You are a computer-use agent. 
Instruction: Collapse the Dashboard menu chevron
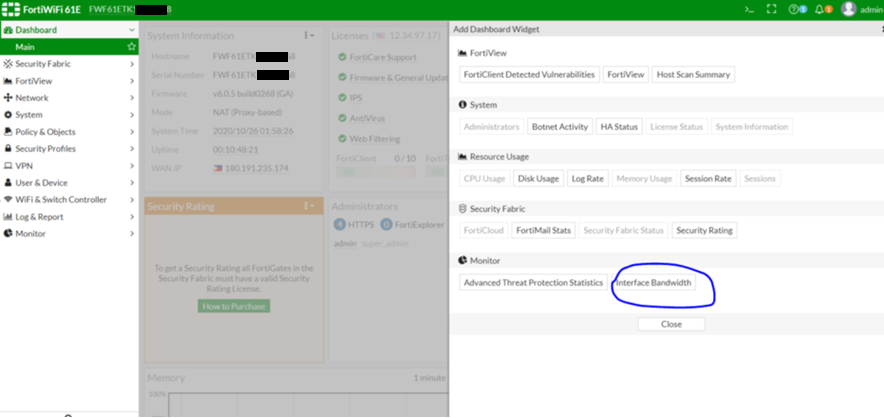[132, 30]
